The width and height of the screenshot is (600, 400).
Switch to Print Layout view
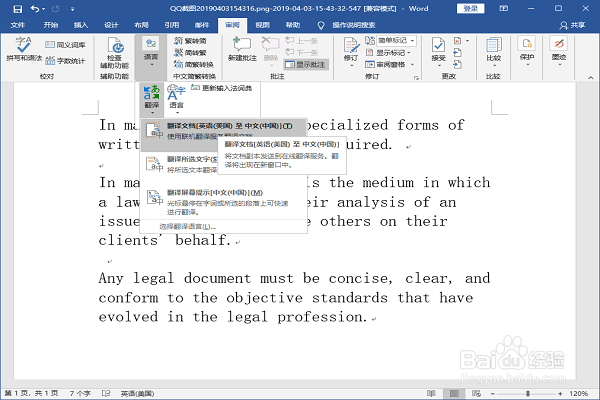(454, 393)
